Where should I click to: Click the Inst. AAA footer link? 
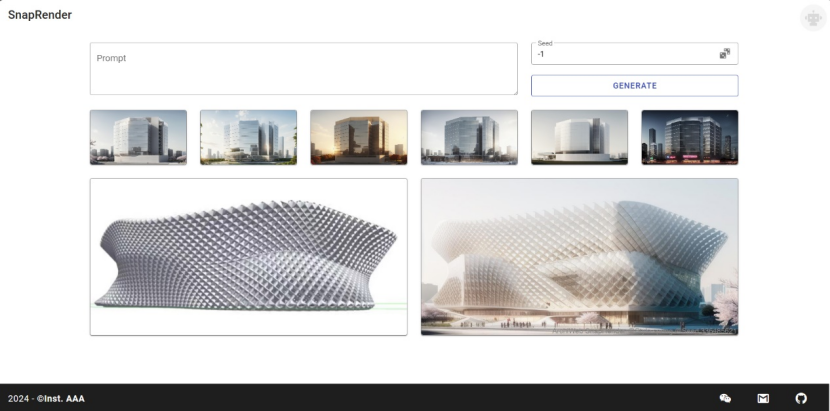tap(62, 398)
